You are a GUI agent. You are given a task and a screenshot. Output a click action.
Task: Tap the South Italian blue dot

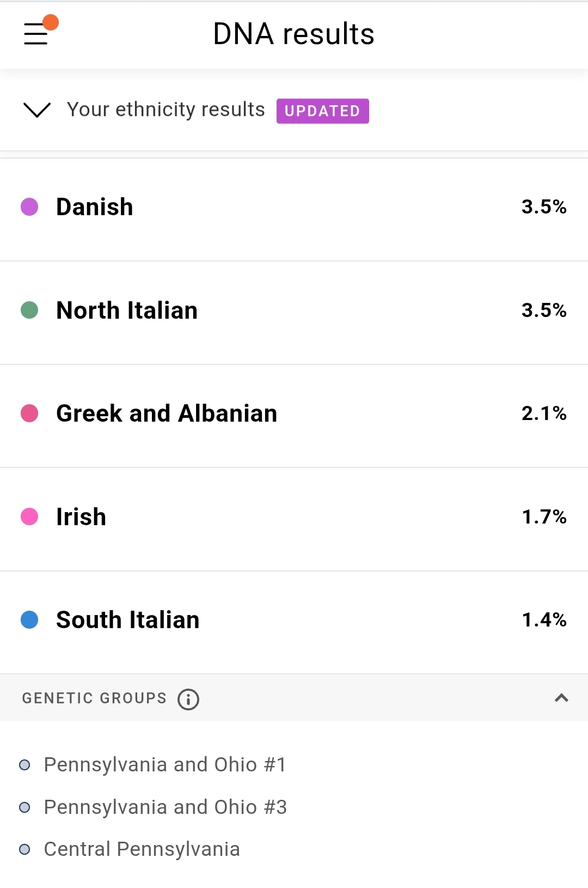coord(29,619)
